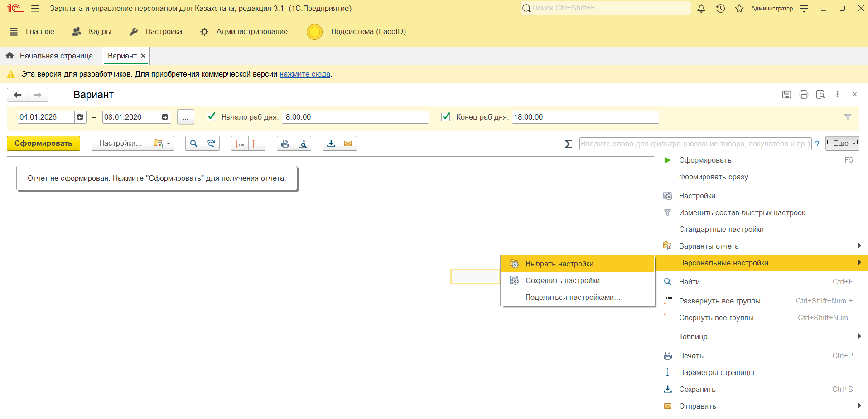Expand the Варианты отчета submenu
Viewport: 868px width, 419px height.
(x=761, y=246)
